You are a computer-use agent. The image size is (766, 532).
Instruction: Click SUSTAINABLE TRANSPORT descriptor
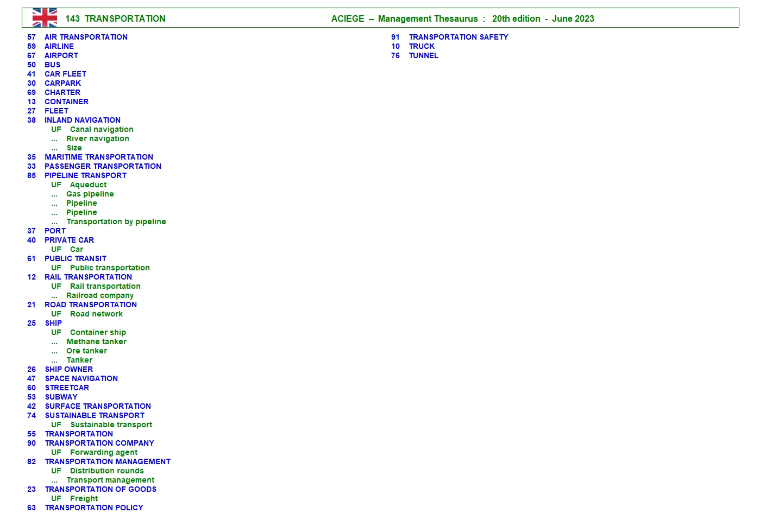click(95, 415)
